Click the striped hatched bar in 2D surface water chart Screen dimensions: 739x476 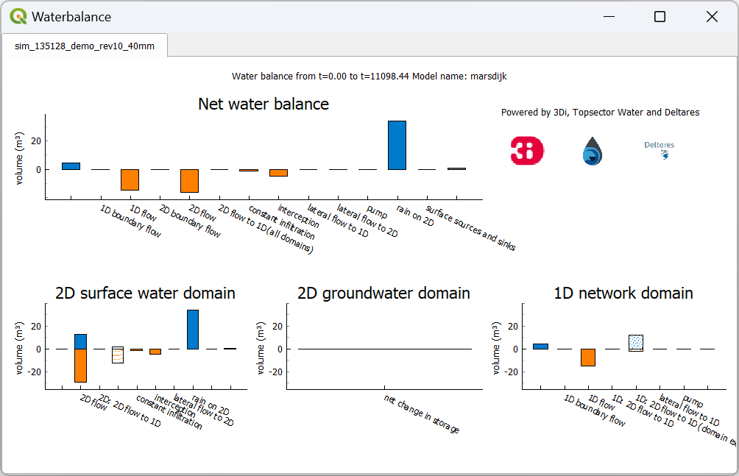click(118, 355)
